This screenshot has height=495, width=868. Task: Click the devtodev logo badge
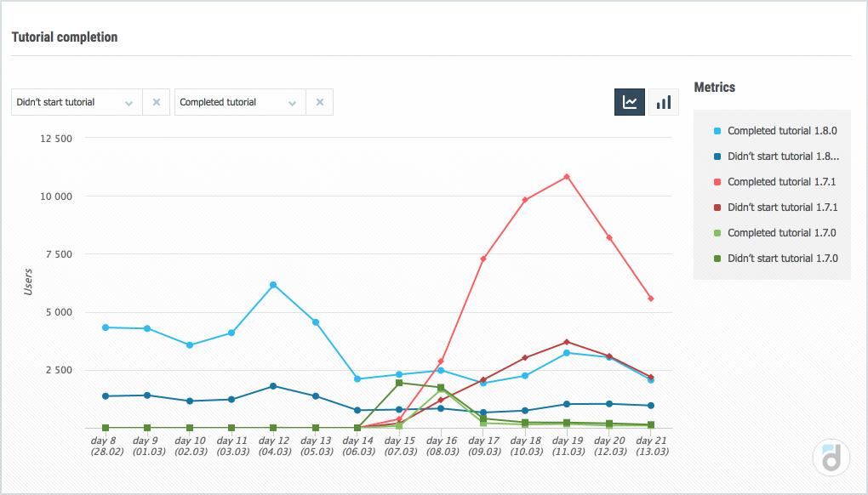point(831,458)
